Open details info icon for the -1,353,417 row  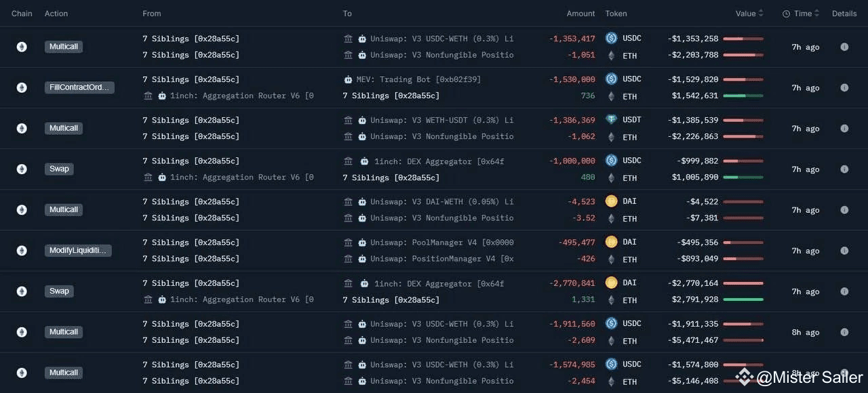pos(844,47)
